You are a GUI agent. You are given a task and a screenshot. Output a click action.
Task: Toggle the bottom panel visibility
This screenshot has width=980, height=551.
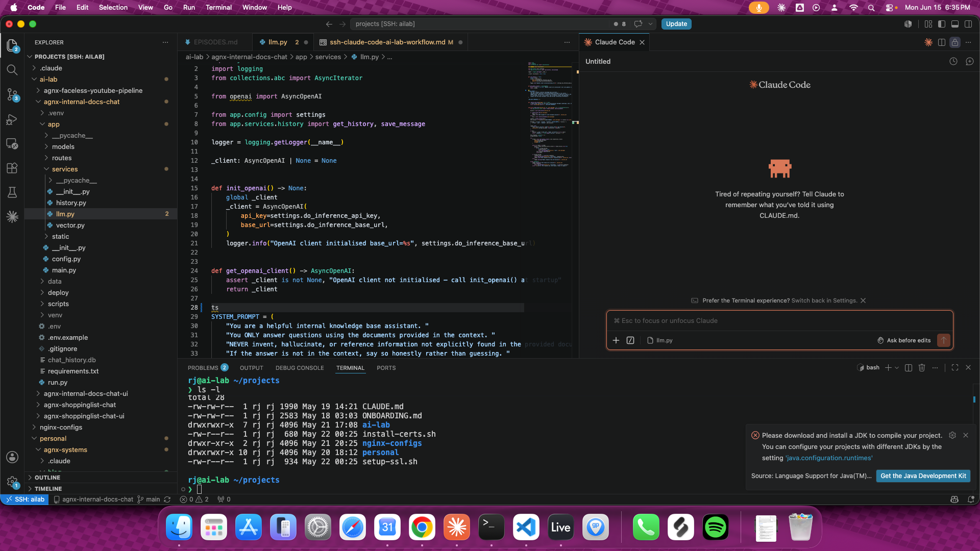coord(955,24)
